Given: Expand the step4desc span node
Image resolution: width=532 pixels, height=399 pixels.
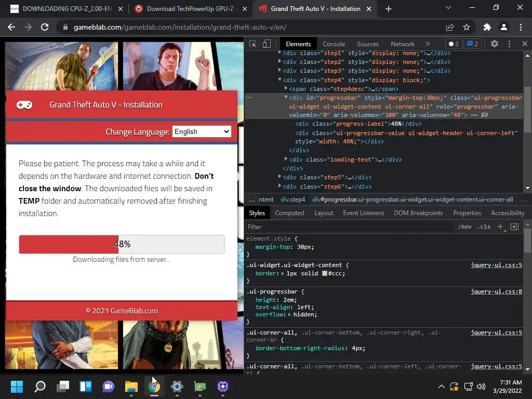Looking at the screenshot, I should point(286,88).
